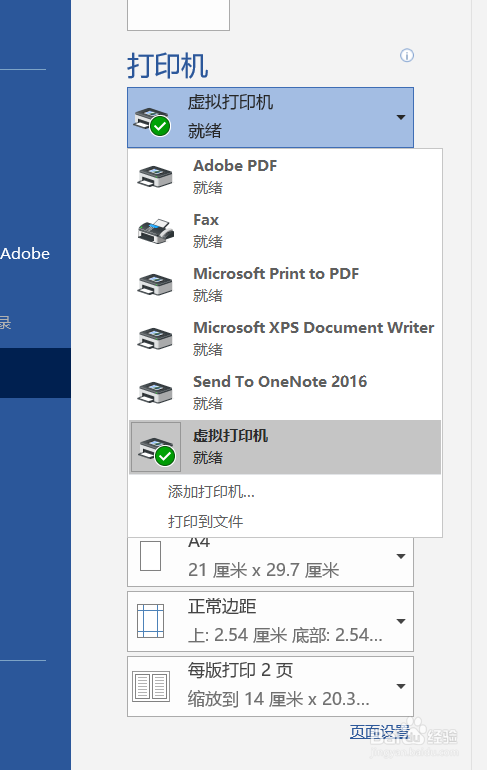
Task: Select 虚拟打印机 in the printer list
Action: pyautogui.click(x=285, y=447)
